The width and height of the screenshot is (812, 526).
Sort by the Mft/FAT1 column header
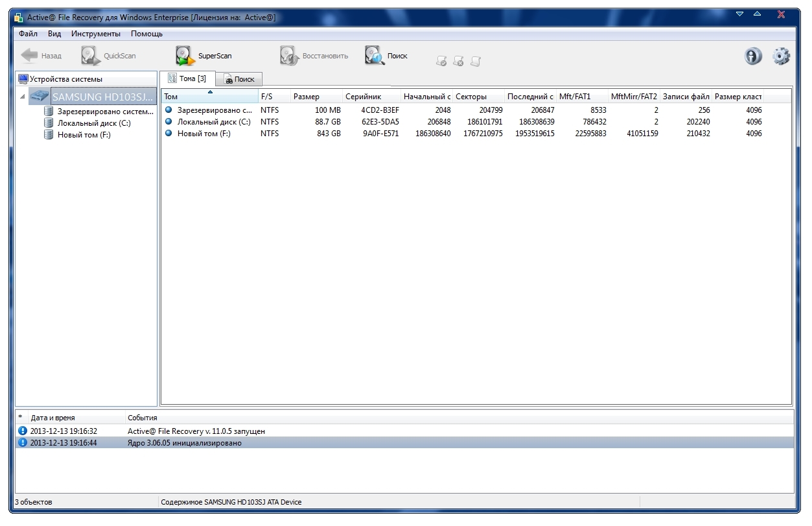582,97
